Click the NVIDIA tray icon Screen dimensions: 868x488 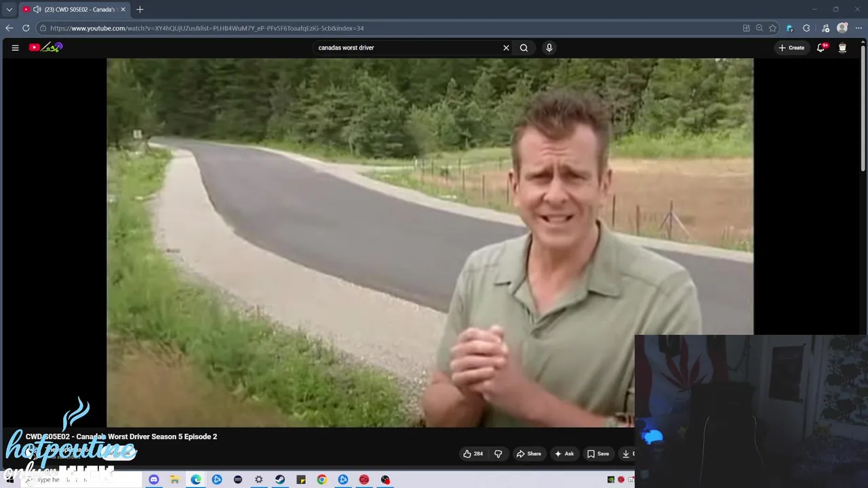(x=611, y=480)
